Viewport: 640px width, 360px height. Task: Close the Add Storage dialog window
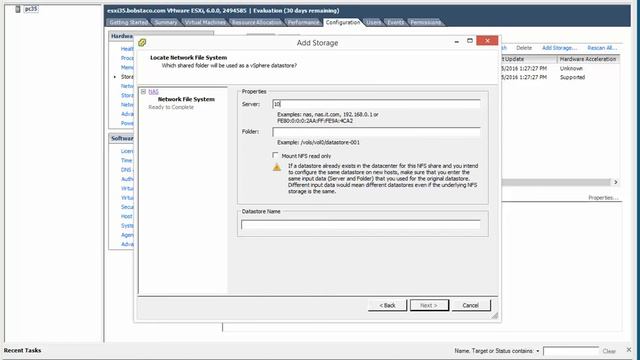click(x=487, y=40)
